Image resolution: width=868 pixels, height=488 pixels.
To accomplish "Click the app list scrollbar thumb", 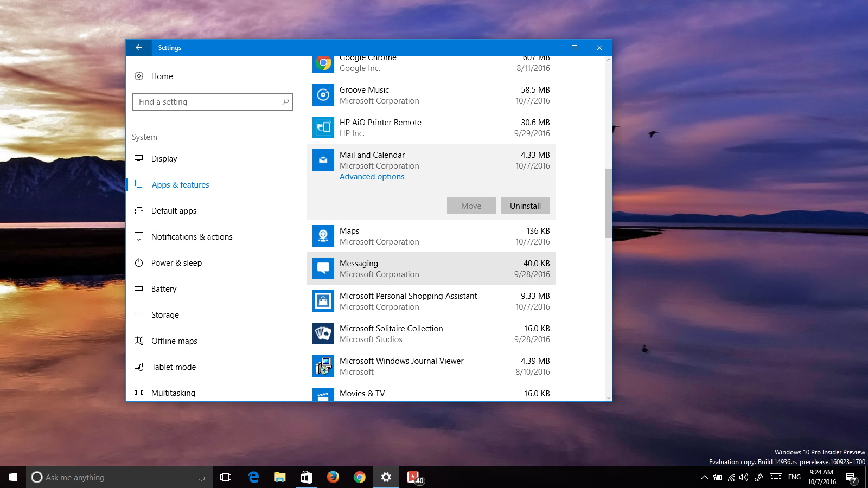I will [x=608, y=203].
